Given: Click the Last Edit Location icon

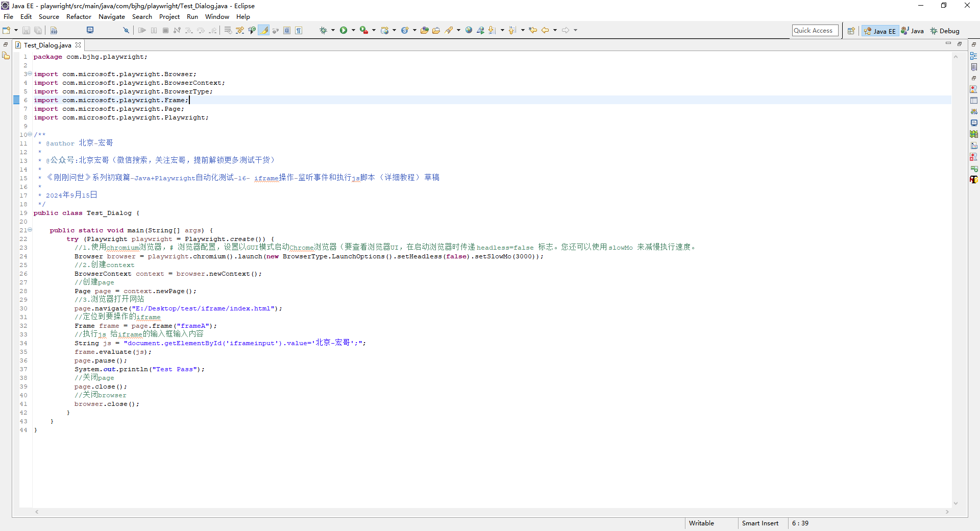Looking at the screenshot, I should (x=533, y=31).
